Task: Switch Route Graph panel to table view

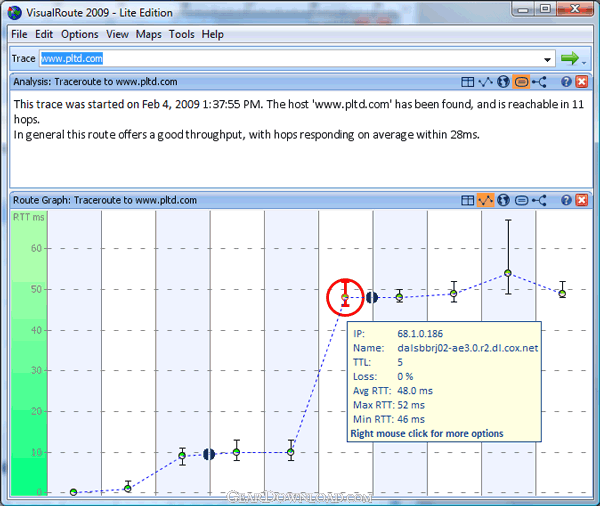Action: coord(467,200)
